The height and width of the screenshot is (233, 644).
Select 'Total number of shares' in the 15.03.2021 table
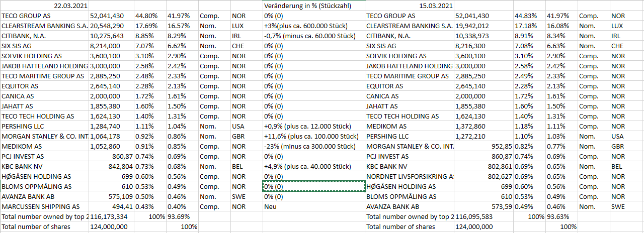pyautogui.click(x=410, y=226)
